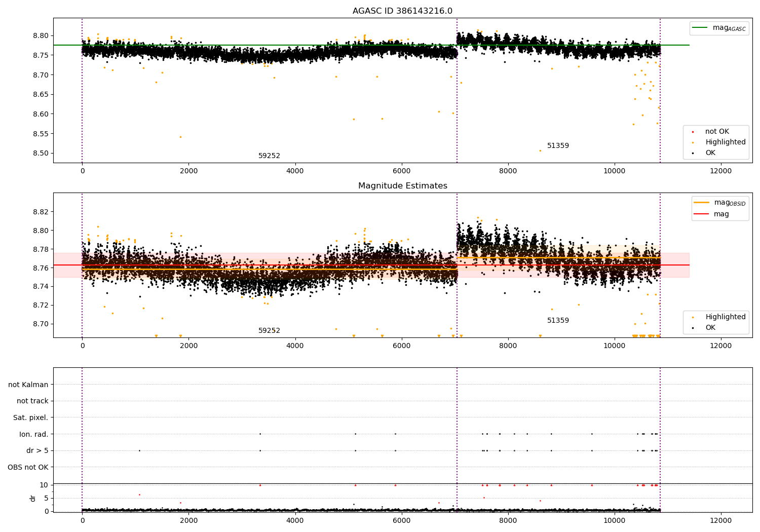
Task: Select the mag OBSID legend label in middle plot
Action: coord(730,203)
